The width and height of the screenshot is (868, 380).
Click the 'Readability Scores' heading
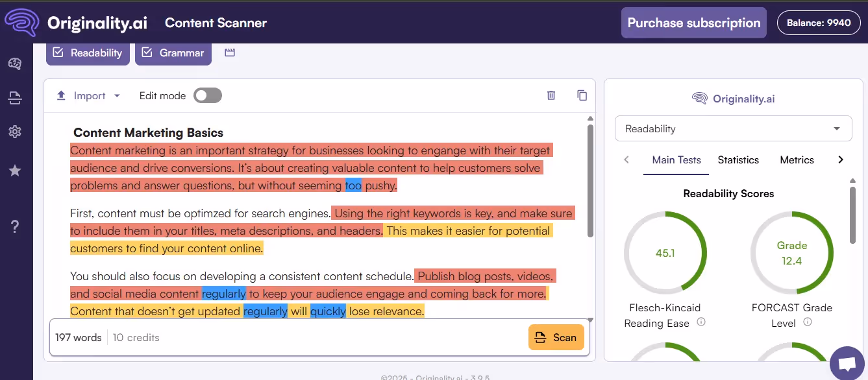(x=728, y=193)
